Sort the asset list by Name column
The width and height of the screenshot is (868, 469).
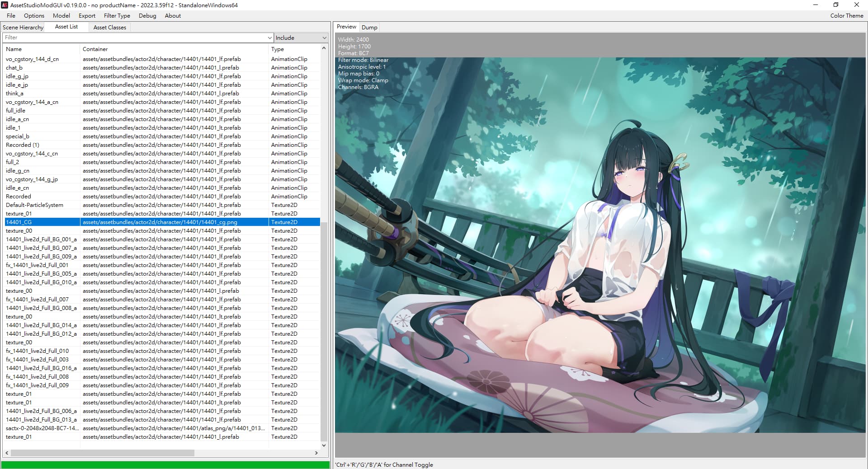(x=41, y=49)
